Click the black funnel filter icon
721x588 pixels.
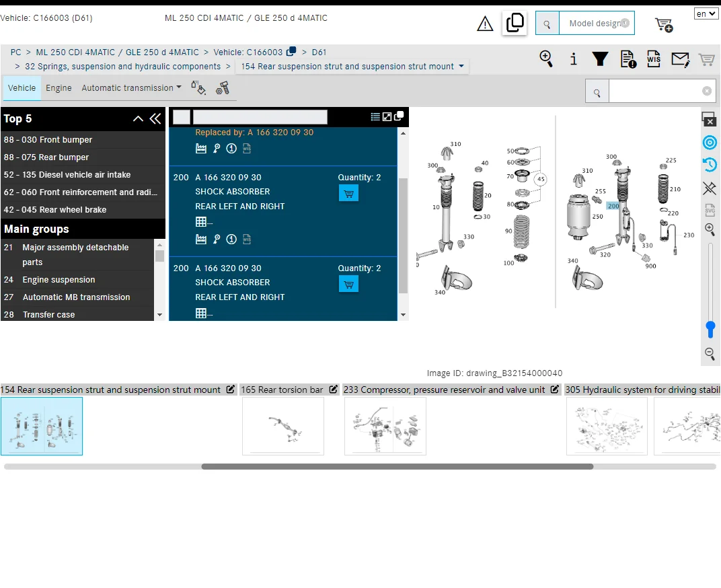point(600,59)
